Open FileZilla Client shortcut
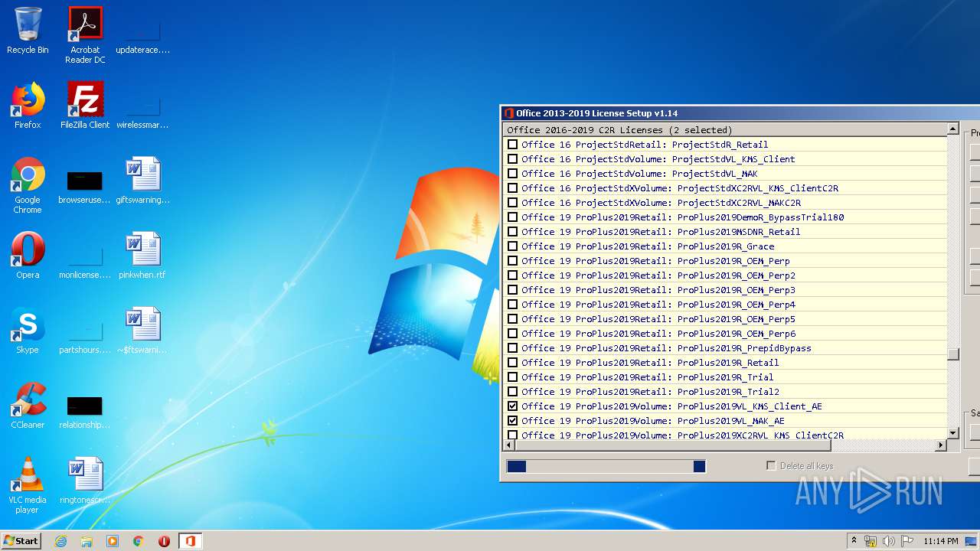The width and height of the screenshot is (980, 551). (85, 106)
